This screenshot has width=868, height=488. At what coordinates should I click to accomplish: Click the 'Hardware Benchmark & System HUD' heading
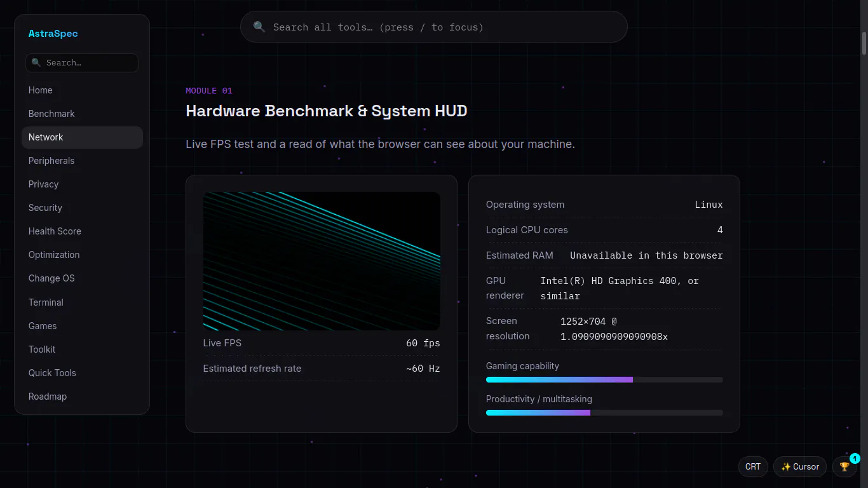click(327, 111)
